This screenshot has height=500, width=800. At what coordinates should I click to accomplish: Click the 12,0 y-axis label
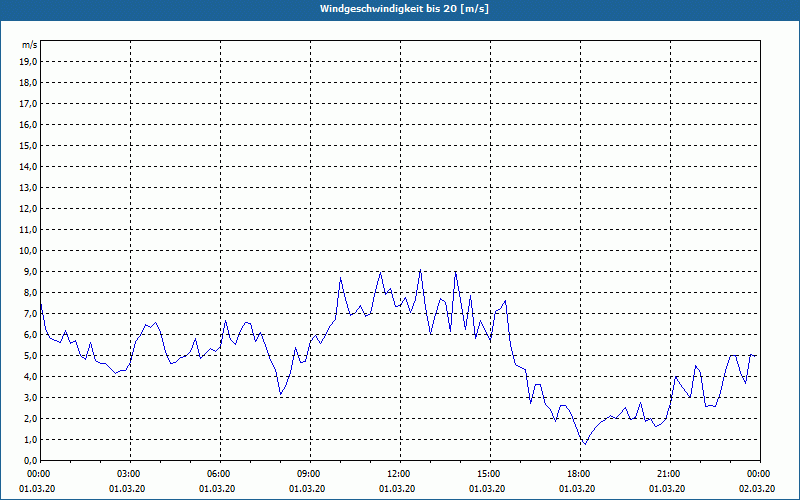(x=28, y=209)
